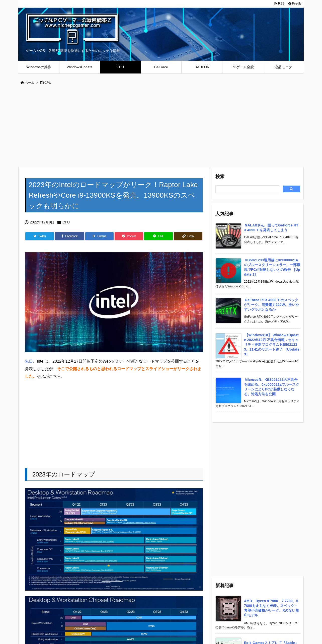Open the KB5021233 0xc000021a bluescreen article
The image size is (322, 644).
[x=272, y=267]
